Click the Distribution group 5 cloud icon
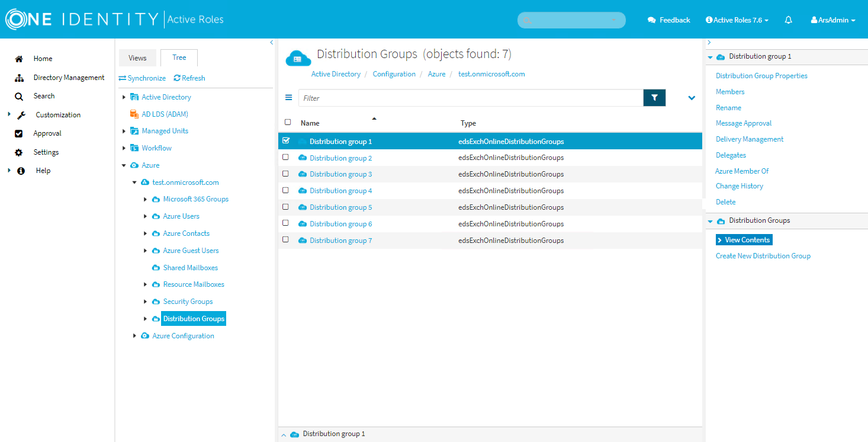This screenshot has width=868, height=442. 303,207
